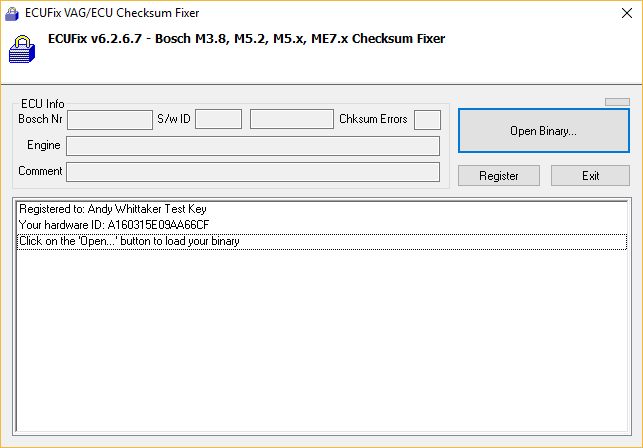Click the small gray indicator above Open Binary
Screen dimensions: 643x448
click(x=617, y=102)
